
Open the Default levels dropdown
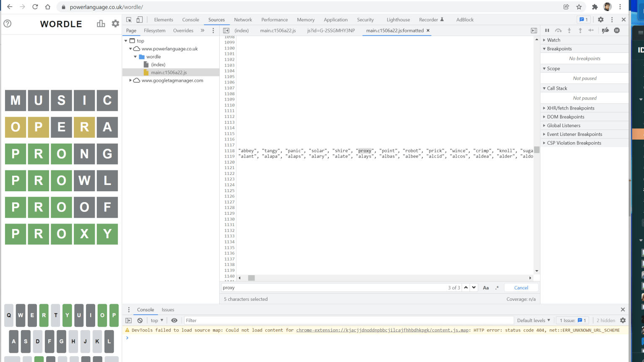533,320
